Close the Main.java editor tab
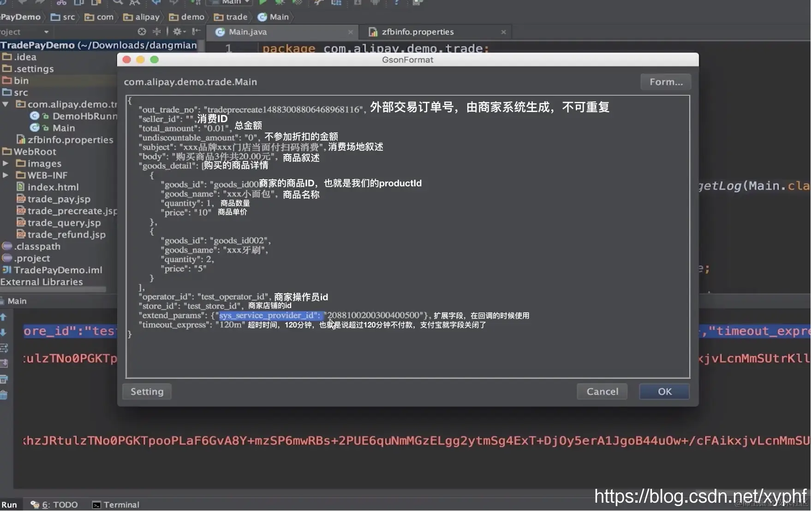This screenshot has width=812, height=511. click(350, 32)
